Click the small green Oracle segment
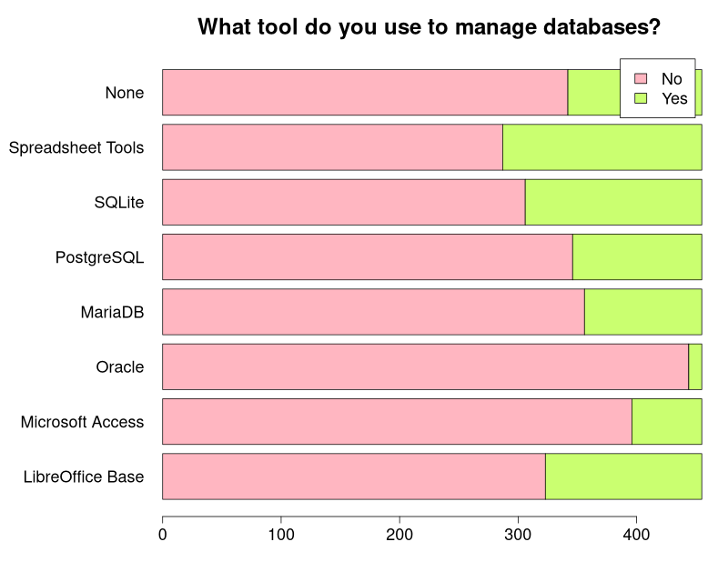Image resolution: width=728 pixels, height=582 pixels. pos(695,366)
